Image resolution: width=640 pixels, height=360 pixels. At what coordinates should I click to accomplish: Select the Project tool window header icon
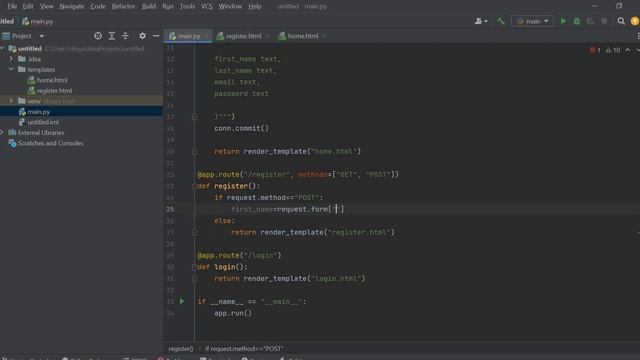point(6,36)
